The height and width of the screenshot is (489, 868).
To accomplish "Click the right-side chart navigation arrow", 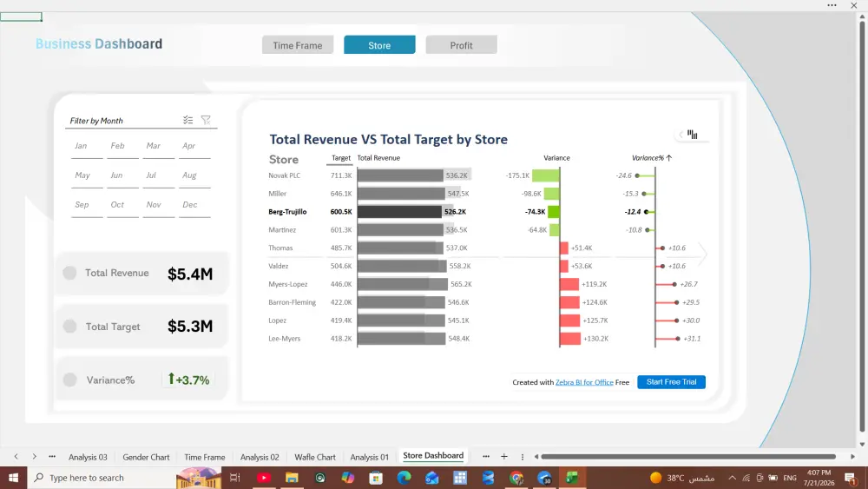I will pyautogui.click(x=704, y=254).
